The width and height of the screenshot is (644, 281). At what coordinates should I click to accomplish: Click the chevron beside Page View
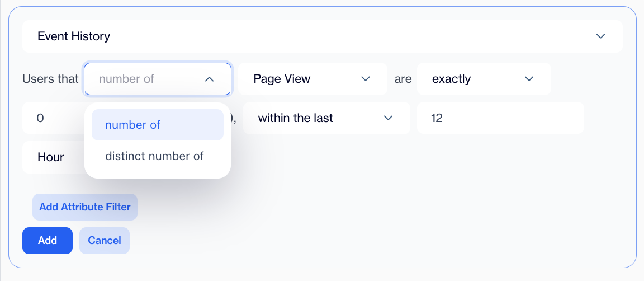coord(366,79)
